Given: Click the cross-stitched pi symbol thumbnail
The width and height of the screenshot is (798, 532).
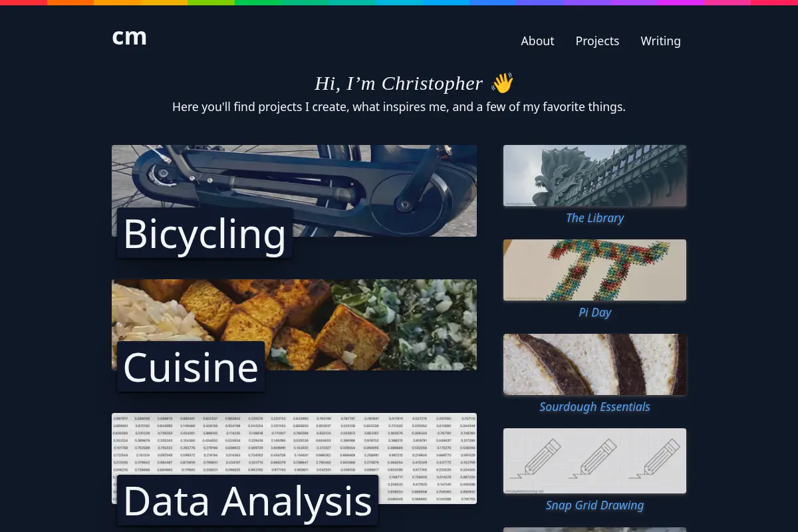Looking at the screenshot, I should [x=595, y=270].
